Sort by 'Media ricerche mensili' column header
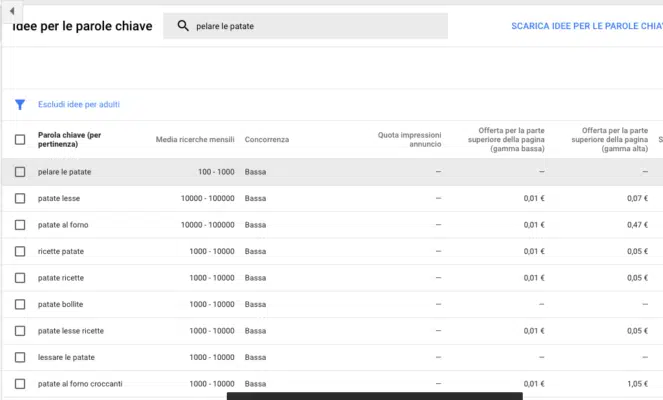The width and height of the screenshot is (663, 400). 195,140
